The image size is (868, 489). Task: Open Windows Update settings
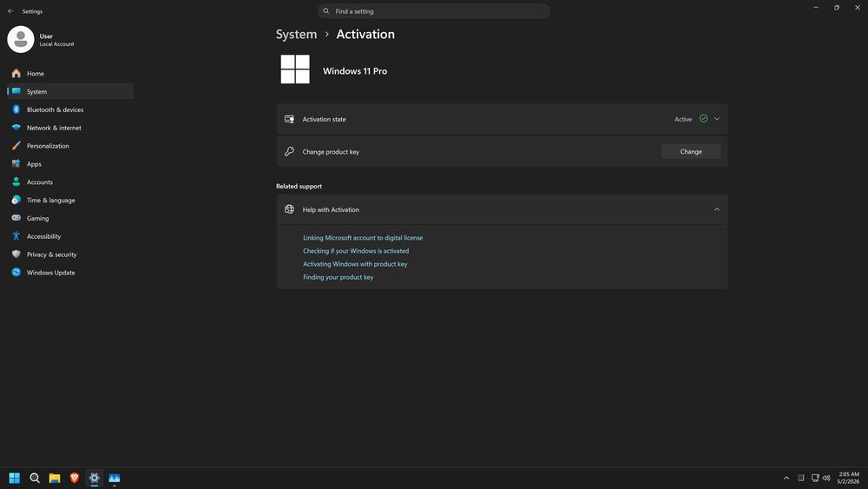pos(70,273)
